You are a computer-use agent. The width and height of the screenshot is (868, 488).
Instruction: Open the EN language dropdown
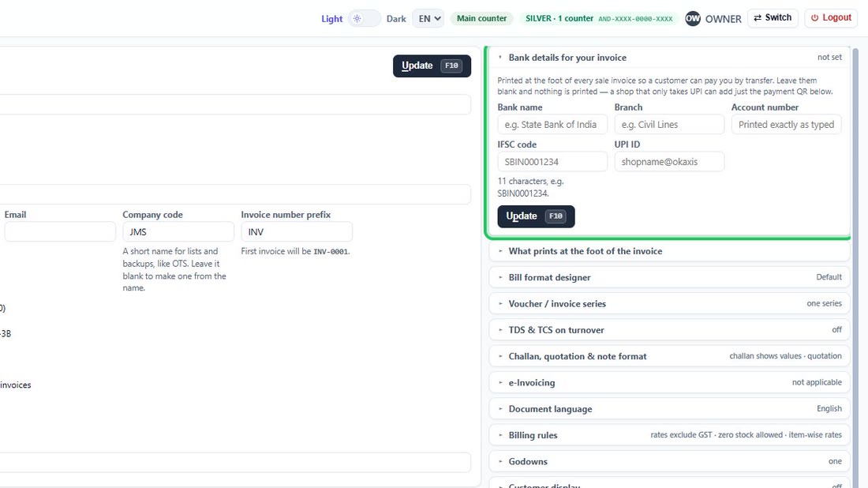point(428,18)
